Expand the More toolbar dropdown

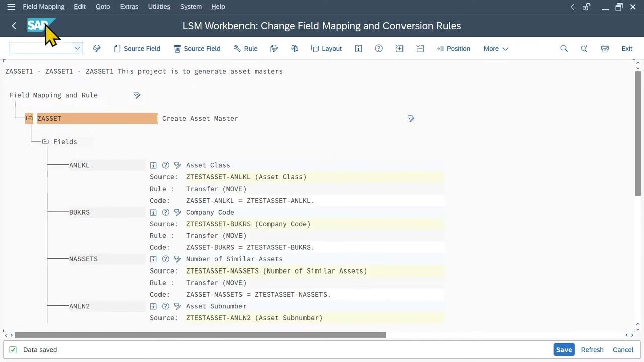(496, 48)
